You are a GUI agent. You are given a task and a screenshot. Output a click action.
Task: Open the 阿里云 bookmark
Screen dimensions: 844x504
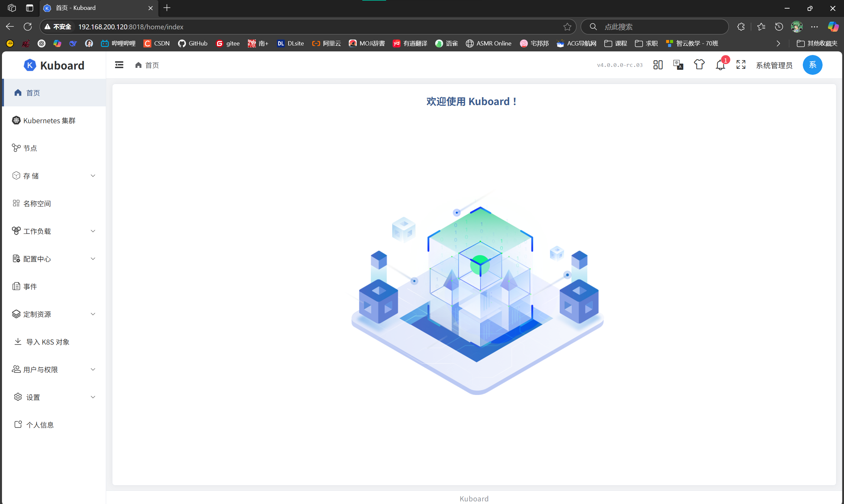coord(326,43)
